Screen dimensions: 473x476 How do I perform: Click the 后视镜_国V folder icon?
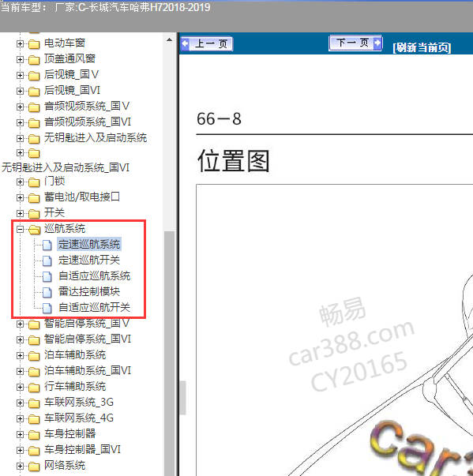pos(34,76)
